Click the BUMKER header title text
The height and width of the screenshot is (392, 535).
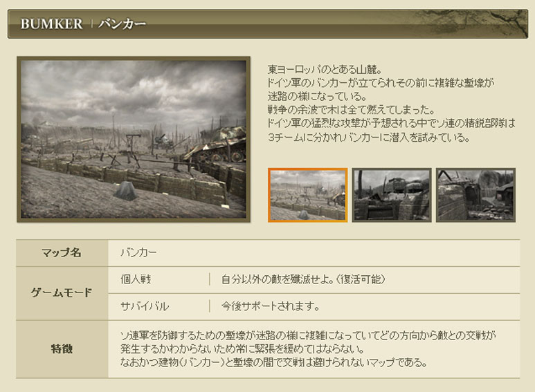pyautogui.click(x=51, y=24)
